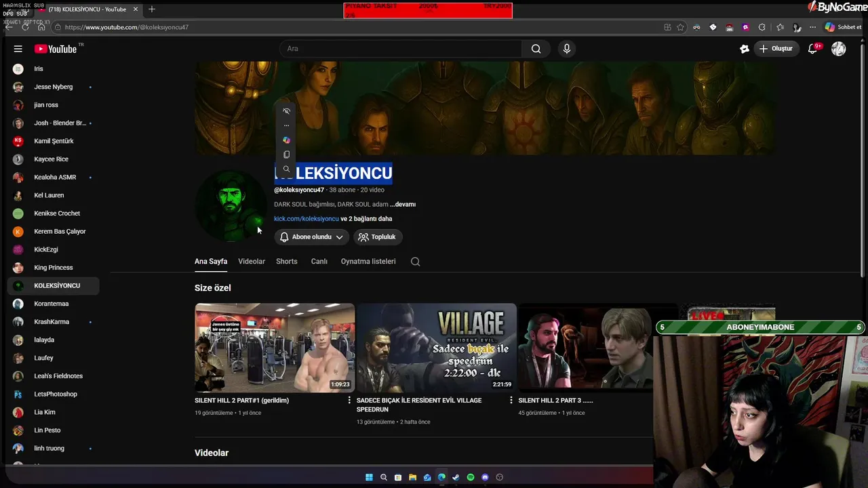Open browser settings and more ellipsis
This screenshot has width=868, height=488.
(x=812, y=27)
